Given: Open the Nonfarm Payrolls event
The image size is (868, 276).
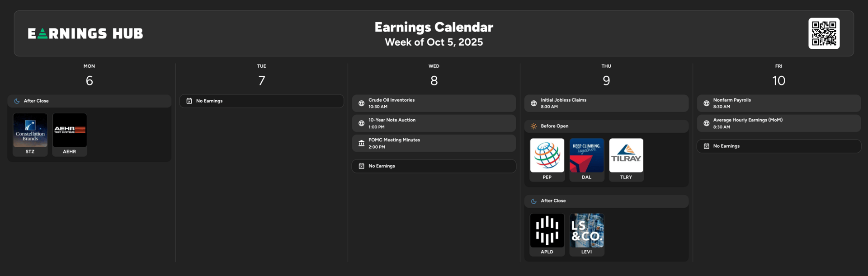Looking at the screenshot, I should pos(778,103).
